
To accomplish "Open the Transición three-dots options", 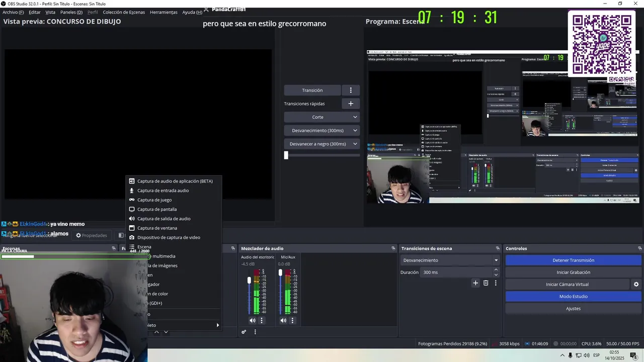I will pyautogui.click(x=351, y=90).
